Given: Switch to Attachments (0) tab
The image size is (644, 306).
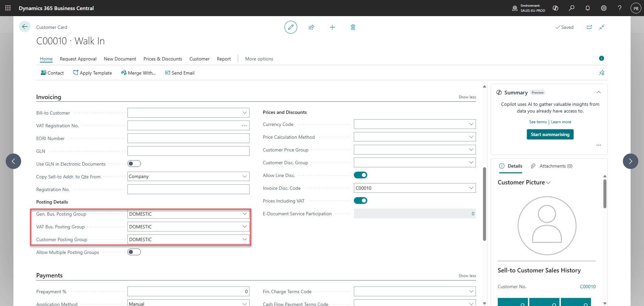Looking at the screenshot, I should coord(552,166).
